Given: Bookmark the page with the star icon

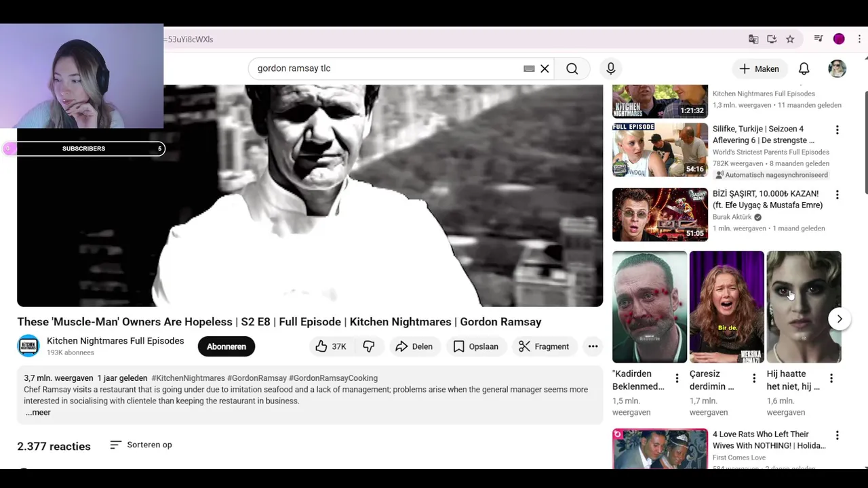Looking at the screenshot, I should click(x=790, y=39).
